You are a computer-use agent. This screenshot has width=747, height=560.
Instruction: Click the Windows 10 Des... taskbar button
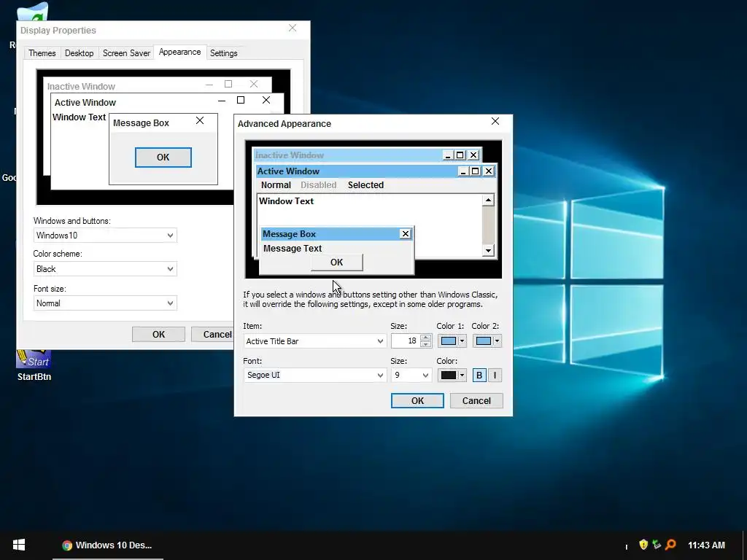(x=108, y=545)
